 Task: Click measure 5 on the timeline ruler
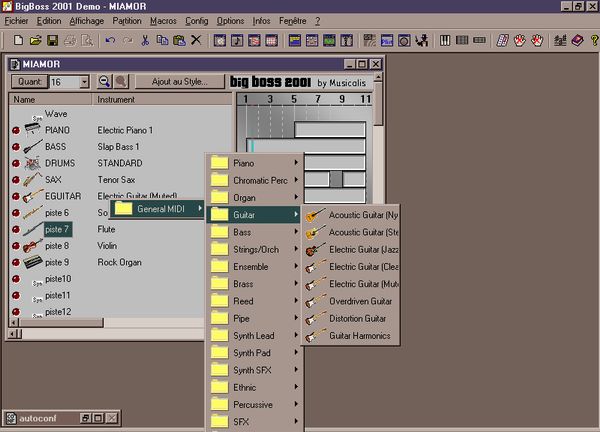click(x=294, y=99)
